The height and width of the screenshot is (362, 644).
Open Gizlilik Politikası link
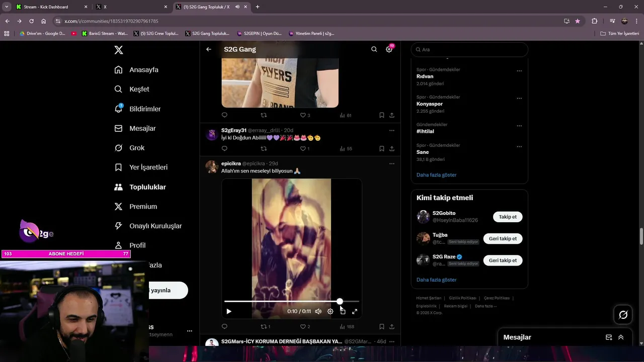coord(462,298)
